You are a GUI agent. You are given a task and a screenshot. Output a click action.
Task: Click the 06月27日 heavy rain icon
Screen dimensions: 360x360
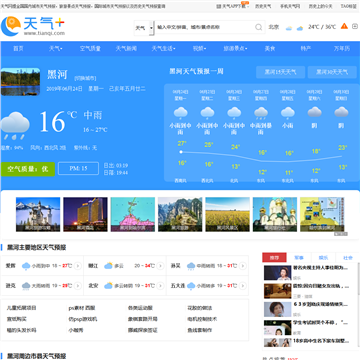[x=261, y=113]
